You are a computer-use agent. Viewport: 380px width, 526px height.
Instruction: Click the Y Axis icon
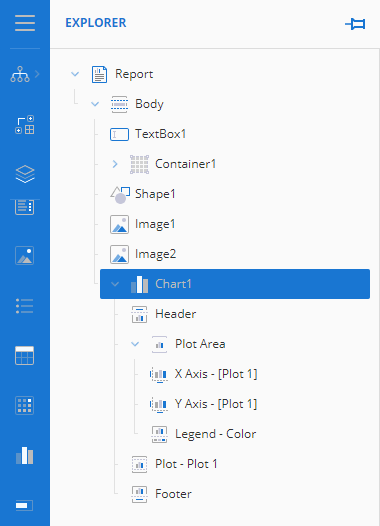(159, 404)
